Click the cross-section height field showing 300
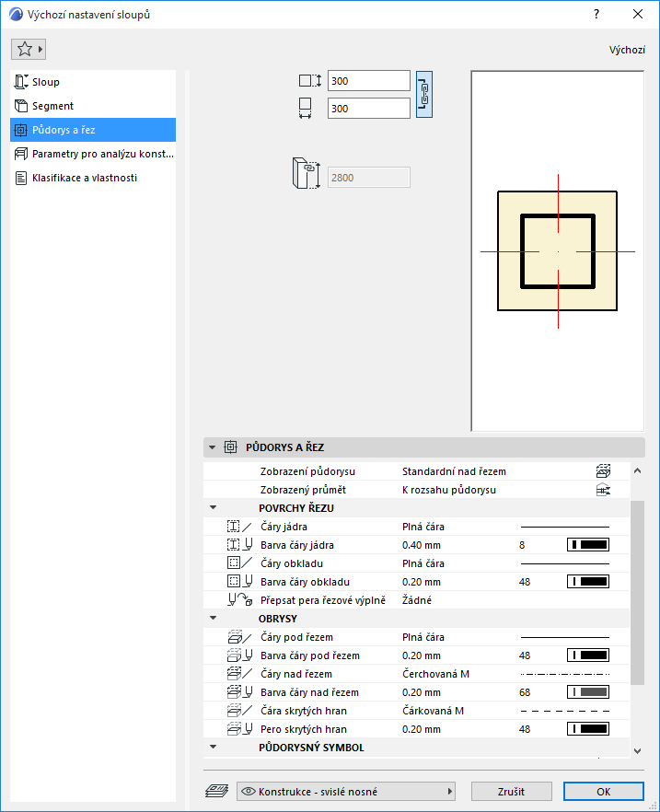The height and width of the screenshot is (812, 660). [368, 81]
